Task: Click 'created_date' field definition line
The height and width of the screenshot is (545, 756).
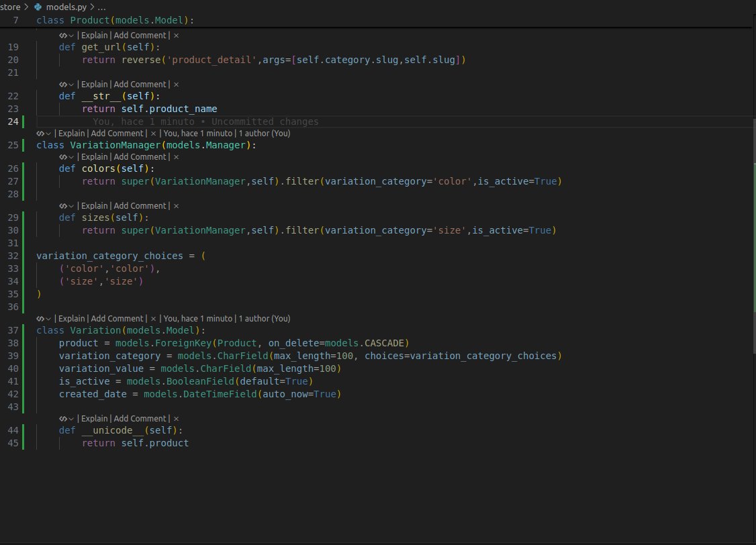Action: (200, 394)
